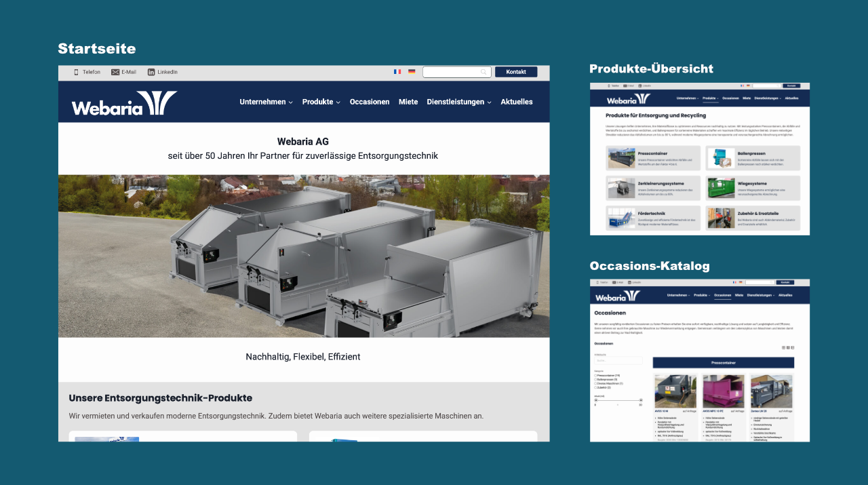The image size is (868, 485).
Task: Expand Dienstleistungen menu on Startseite
Action: [x=458, y=102]
